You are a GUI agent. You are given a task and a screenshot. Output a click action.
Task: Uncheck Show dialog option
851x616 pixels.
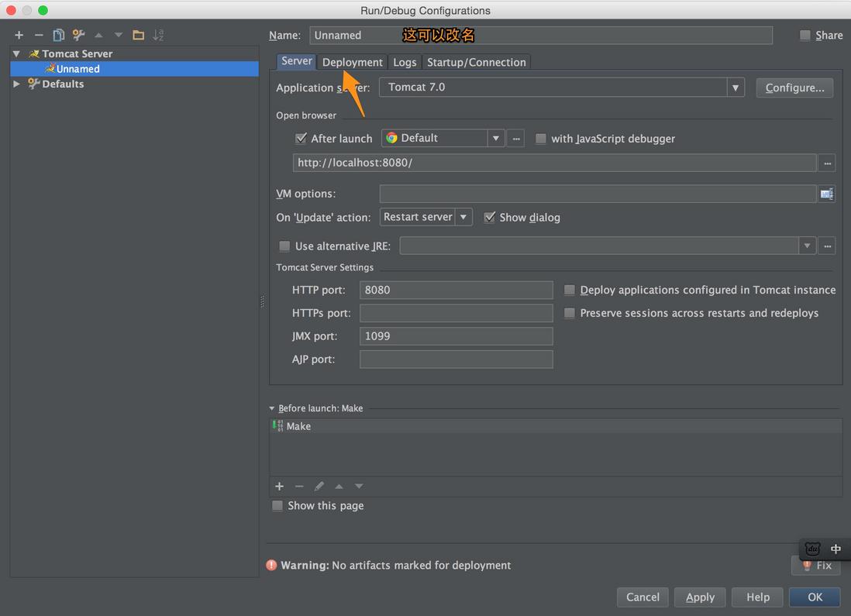(x=490, y=217)
